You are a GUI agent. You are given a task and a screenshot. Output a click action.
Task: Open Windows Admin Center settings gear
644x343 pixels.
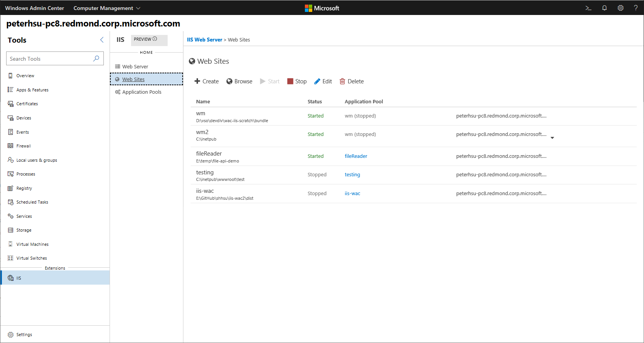click(621, 8)
